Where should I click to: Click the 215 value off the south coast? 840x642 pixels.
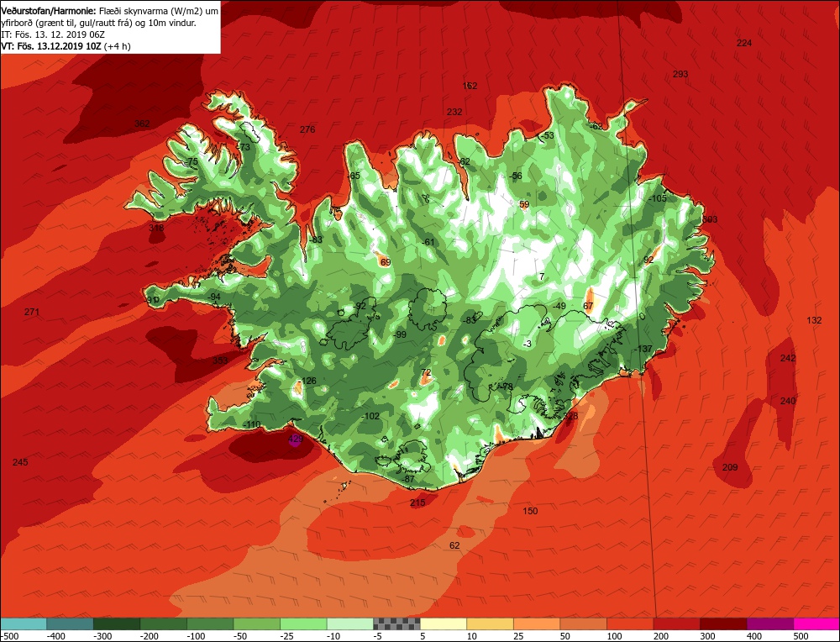(x=417, y=503)
